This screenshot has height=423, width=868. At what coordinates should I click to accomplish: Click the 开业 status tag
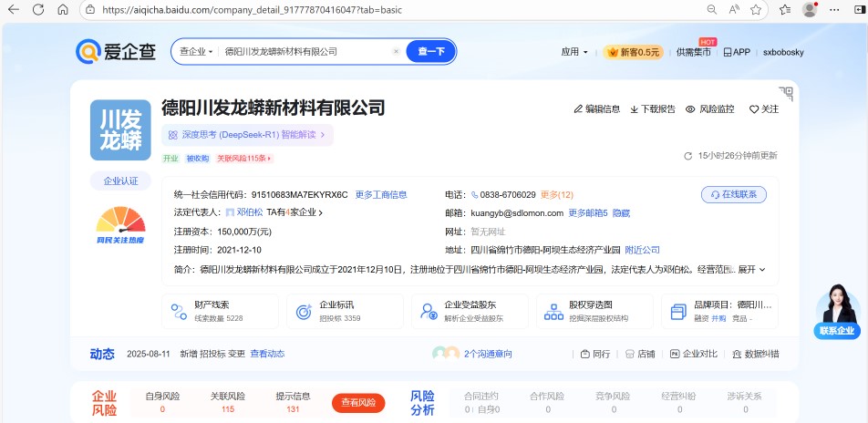170,159
